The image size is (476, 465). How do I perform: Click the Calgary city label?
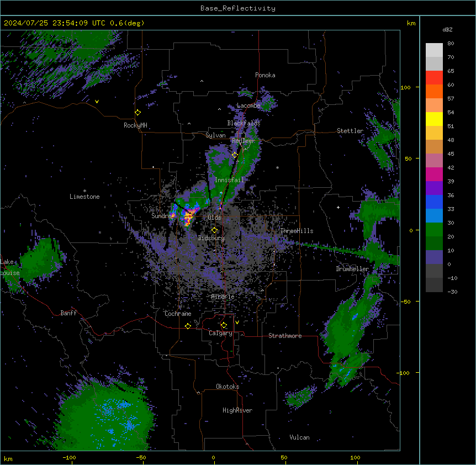[220, 333]
